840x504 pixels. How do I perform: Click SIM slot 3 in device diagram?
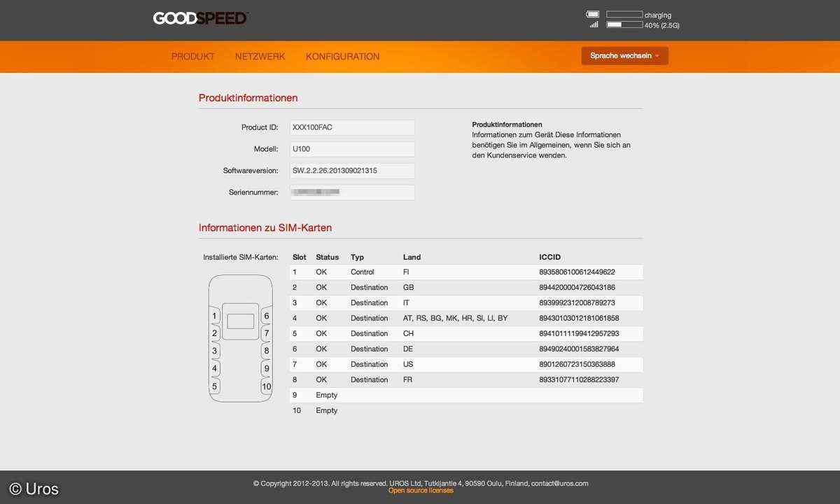click(214, 351)
